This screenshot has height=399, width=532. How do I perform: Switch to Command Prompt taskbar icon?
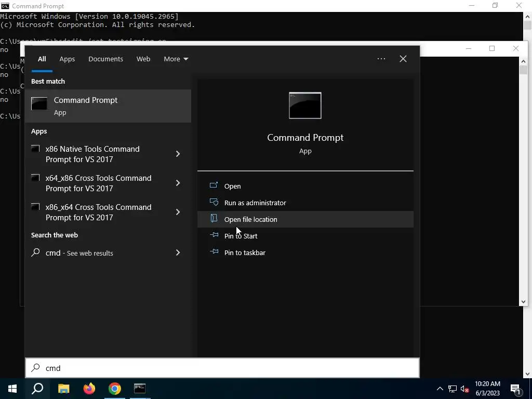[x=140, y=389]
